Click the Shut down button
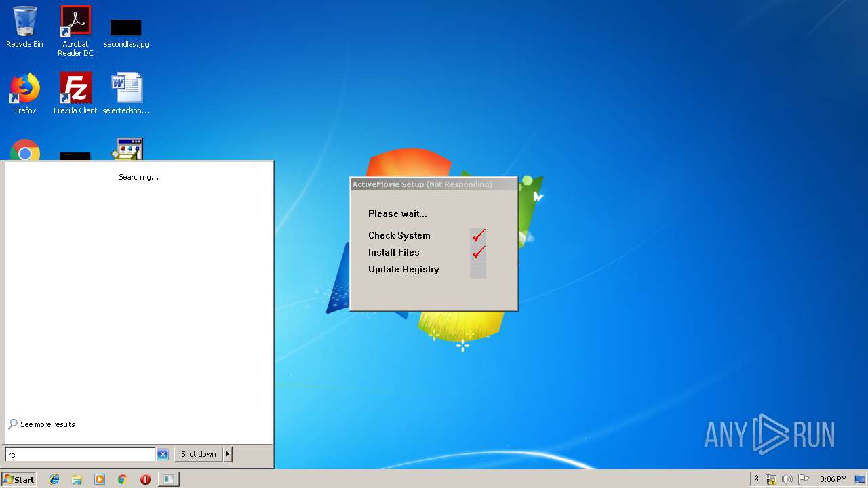Viewport: 868px width, 488px height. [x=199, y=454]
